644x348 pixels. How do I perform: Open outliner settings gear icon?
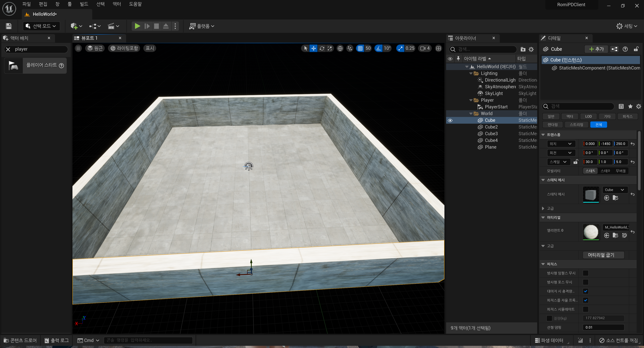point(531,49)
